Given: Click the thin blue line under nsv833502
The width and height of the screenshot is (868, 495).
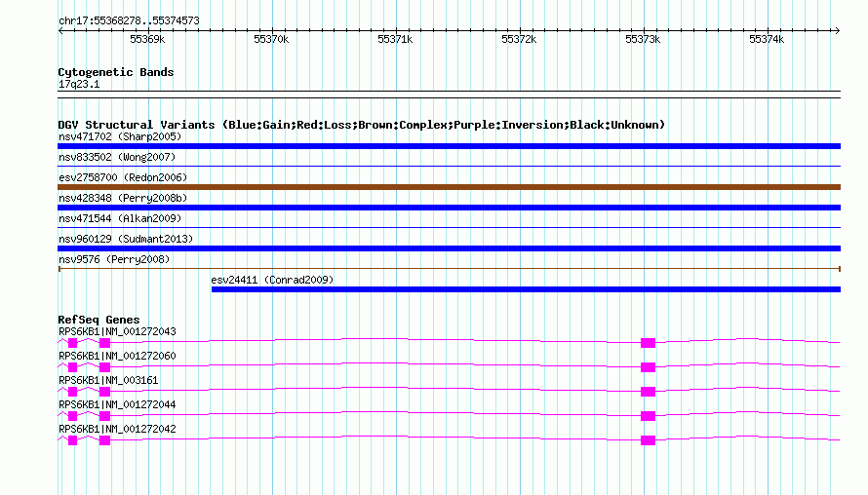Looking at the screenshot, I should pyautogui.click(x=449, y=166).
